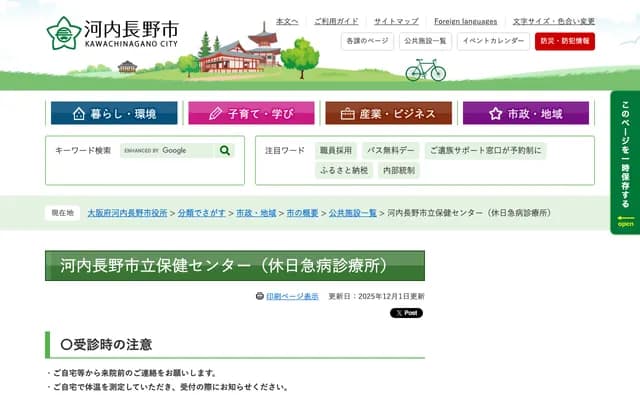The width and height of the screenshot is (640, 400).
Task: Click the Kawachinagano City logo
Action: pyautogui.click(x=112, y=32)
